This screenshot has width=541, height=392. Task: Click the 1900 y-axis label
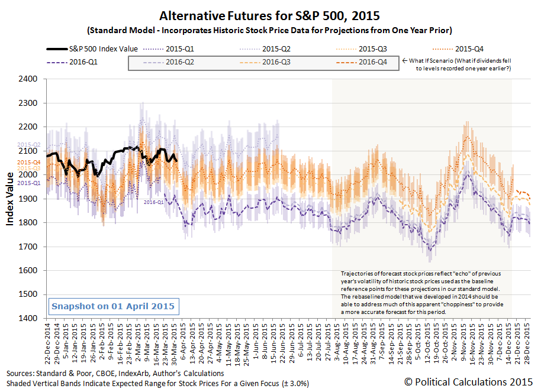pyautogui.click(x=28, y=199)
